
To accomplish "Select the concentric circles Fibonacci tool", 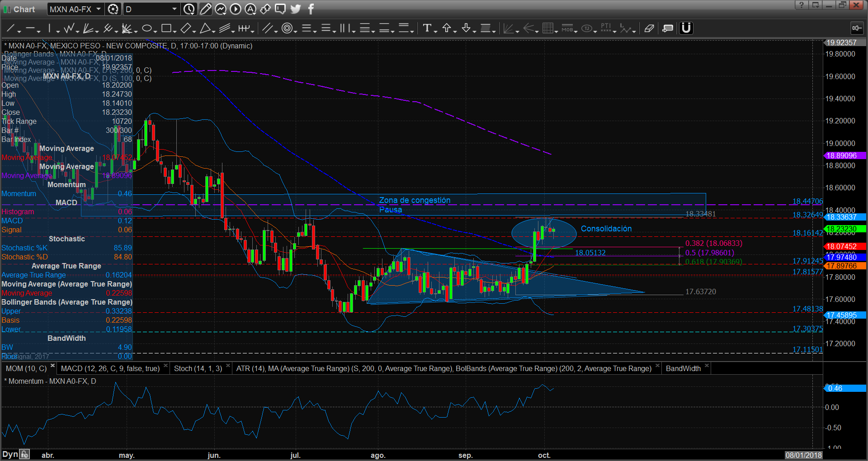I will coord(287,28).
